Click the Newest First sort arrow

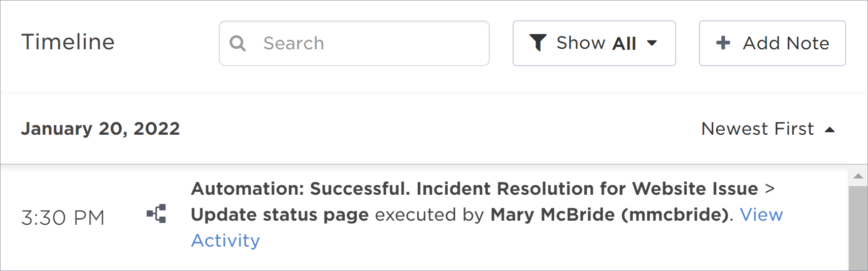(x=830, y=130)
